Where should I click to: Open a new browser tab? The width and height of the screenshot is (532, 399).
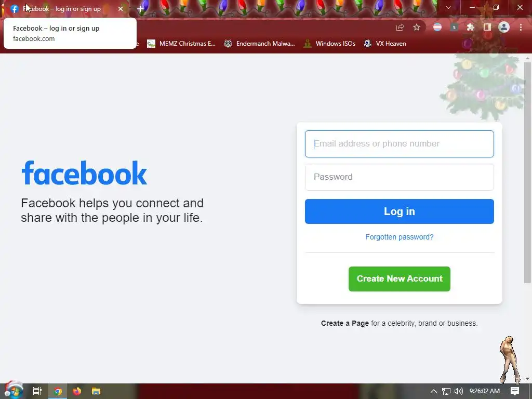140,9
